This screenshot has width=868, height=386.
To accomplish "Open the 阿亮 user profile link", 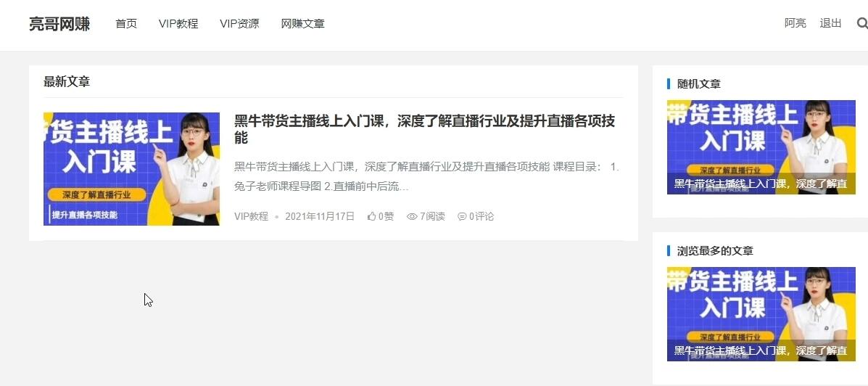I will pos(795,23).
